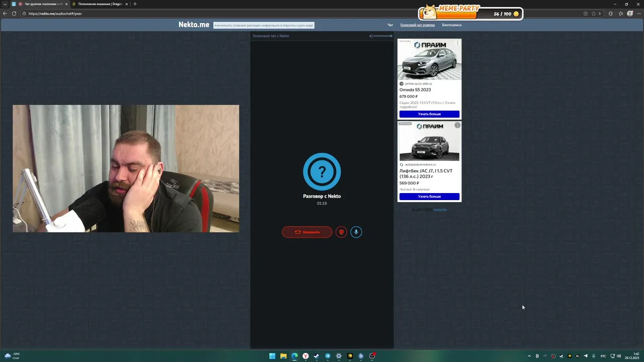Reload the page with the refresh icon

14,14
